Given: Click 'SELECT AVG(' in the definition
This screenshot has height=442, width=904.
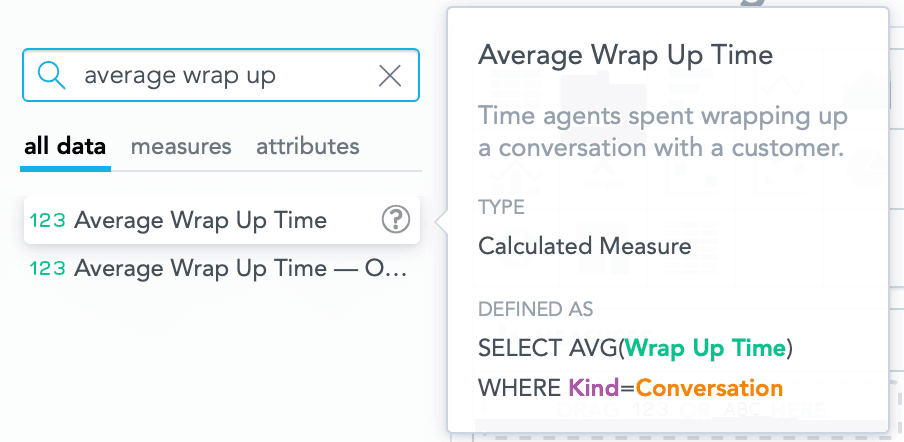Looking at the screenshot, I should (x=552, y=348).
